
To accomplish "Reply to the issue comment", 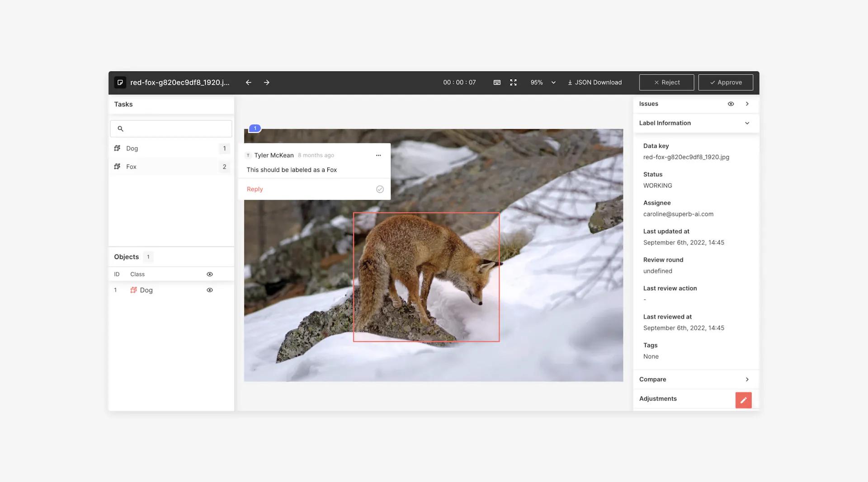I will tap(255, 189).
